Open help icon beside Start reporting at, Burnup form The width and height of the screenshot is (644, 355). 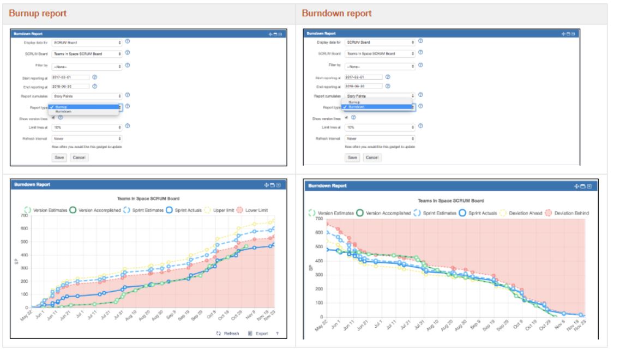coord(94,77)
